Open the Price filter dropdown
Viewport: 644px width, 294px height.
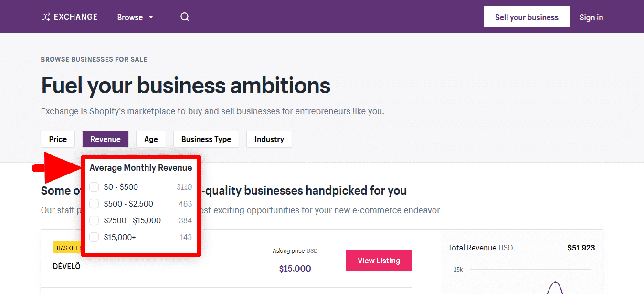[58, 139]
